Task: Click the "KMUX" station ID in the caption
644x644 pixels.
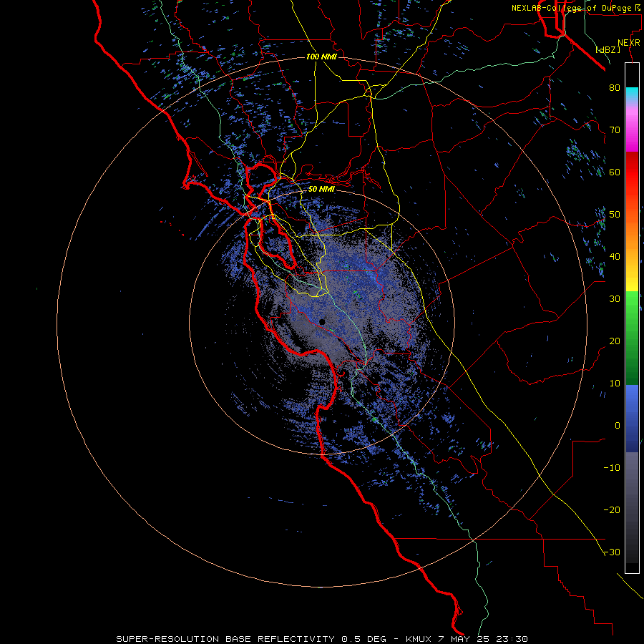Action: point(418,639)
